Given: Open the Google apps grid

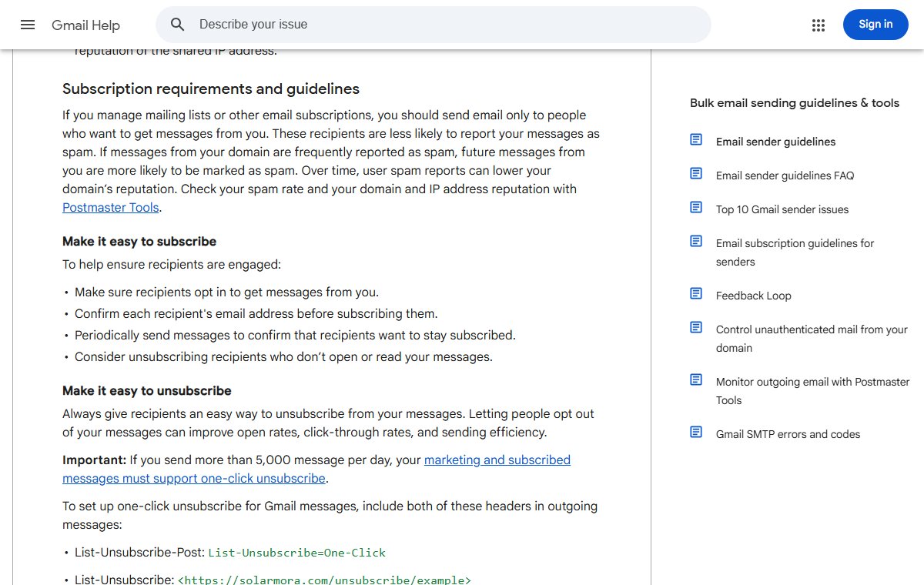Looking at the screenshot, I should [819, 25].
